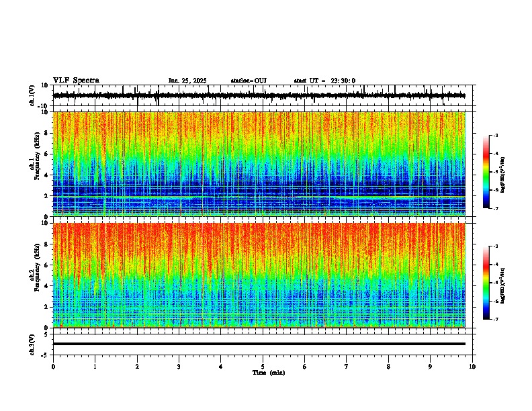Click the ch.2 spectrogram "4" kHz tick label
The width and height of the screenshot is (532, 411).
(46, 286)
